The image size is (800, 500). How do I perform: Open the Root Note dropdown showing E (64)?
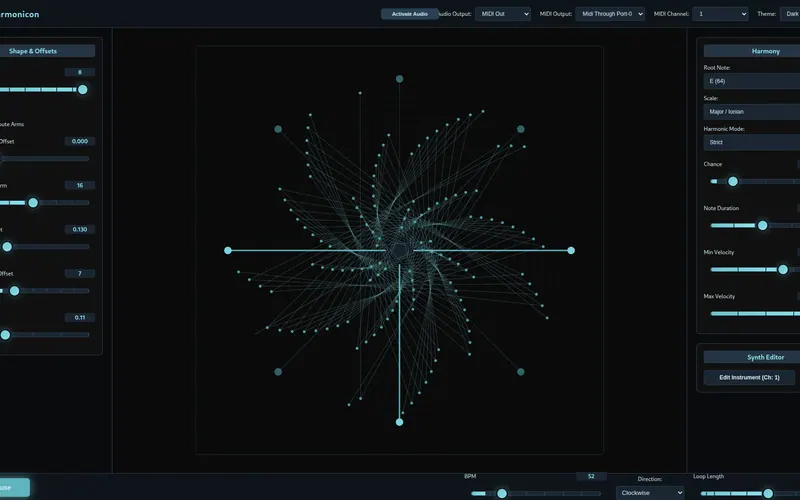point(752,81)
